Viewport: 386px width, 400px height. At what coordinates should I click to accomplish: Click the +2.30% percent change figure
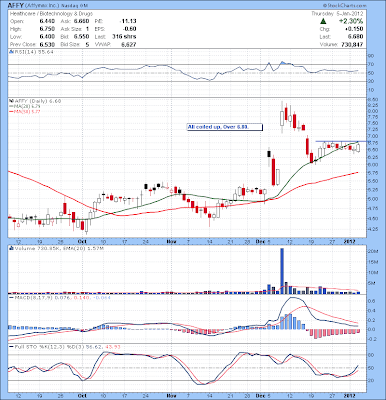(x=351, y=21)
